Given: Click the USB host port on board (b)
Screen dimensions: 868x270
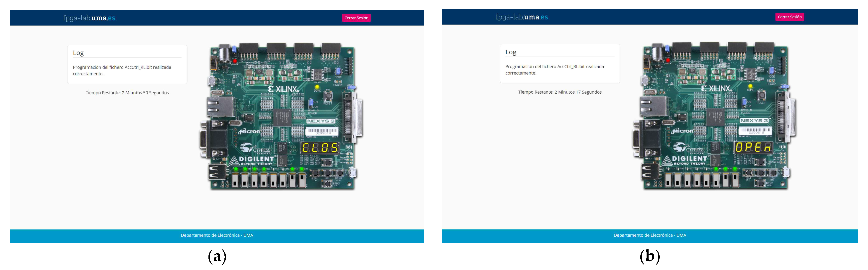Looking at the screenshot, I should click(x=650, y=171).
